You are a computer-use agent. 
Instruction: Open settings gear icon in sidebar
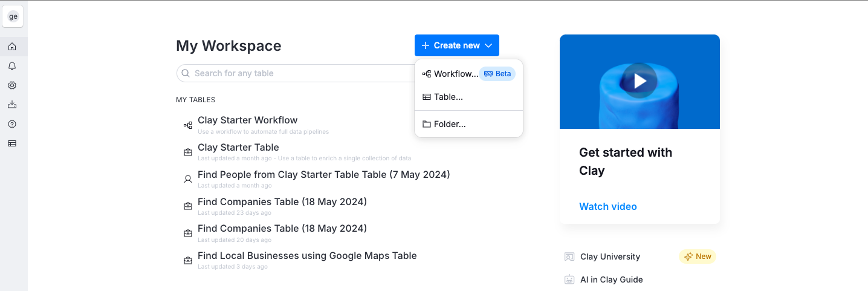pyautogui.click(x=12, y=85)
